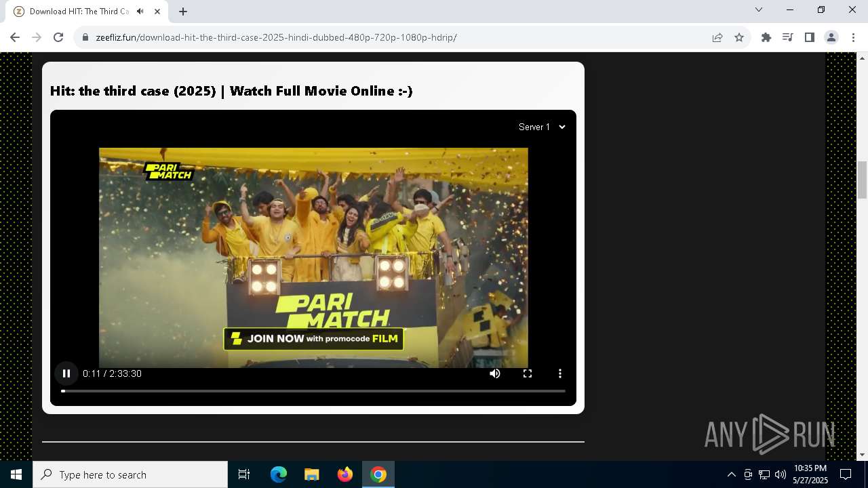Pause the video playback
868x488 pixels.
66,373
